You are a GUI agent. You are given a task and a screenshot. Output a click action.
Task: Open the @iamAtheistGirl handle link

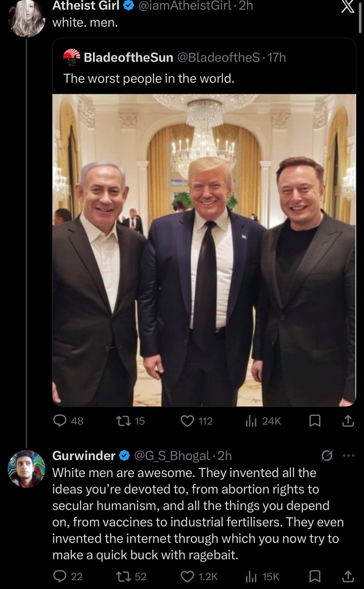coord(185,6)
